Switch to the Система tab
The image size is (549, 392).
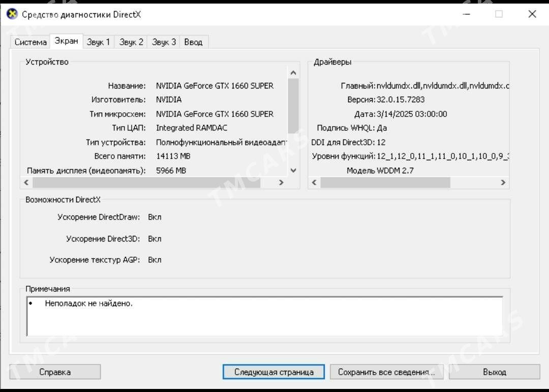point(30,42)
